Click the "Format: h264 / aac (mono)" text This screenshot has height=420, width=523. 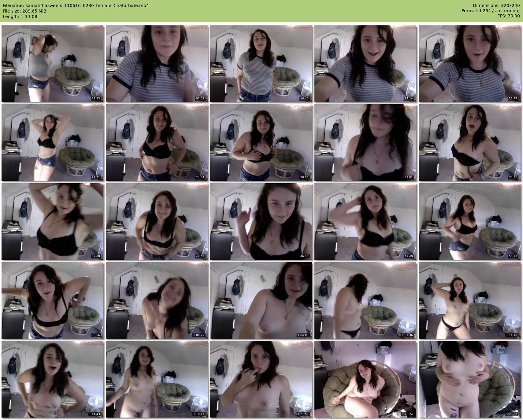(491, 11)
